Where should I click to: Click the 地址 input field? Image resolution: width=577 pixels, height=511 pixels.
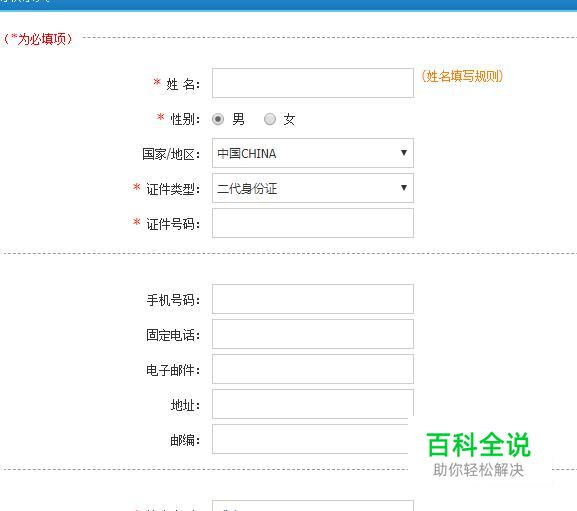click(313, 404)
